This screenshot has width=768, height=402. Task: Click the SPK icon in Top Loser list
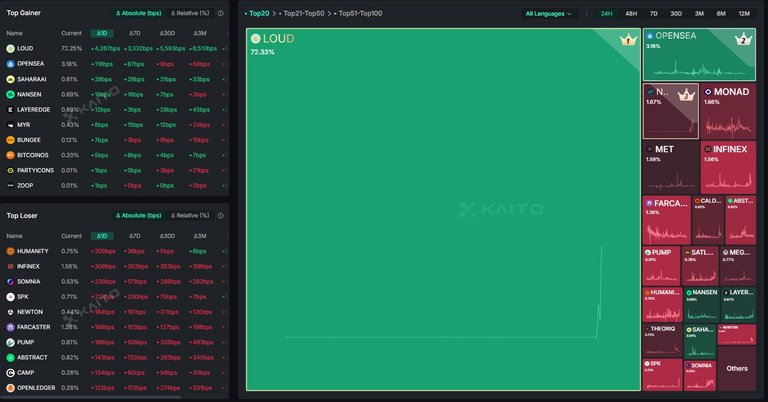coord(10,297)
